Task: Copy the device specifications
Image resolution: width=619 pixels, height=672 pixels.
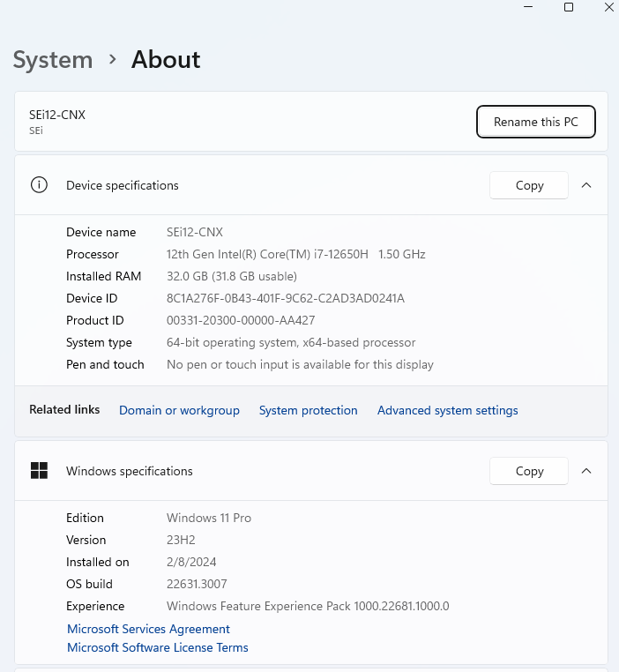Action: (x=529, y=185)
